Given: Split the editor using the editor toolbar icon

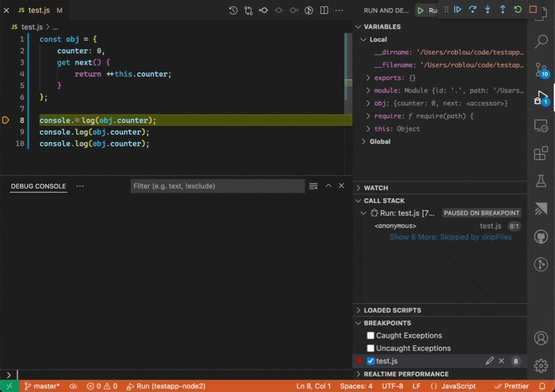Looking at the screenshot, I should click(x=324, y=10).
